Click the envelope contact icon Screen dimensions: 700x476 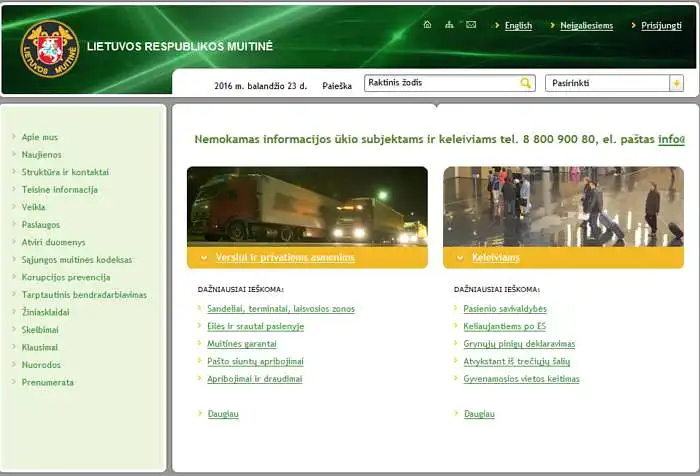471,25
